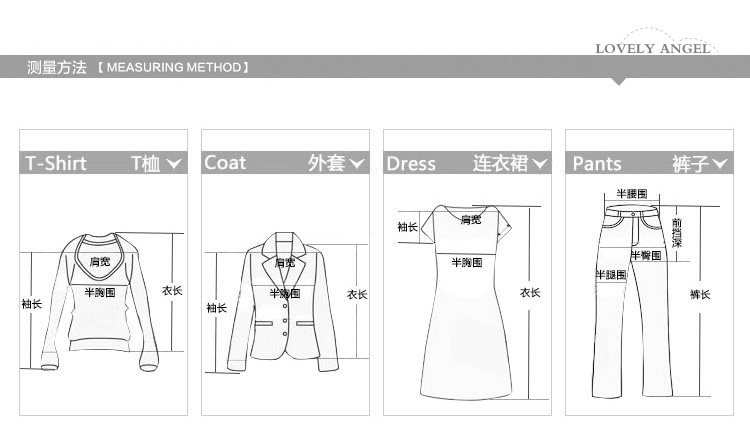
Task: Click the 半胸围 label on the T-shirt
Action: click(100, 292)
